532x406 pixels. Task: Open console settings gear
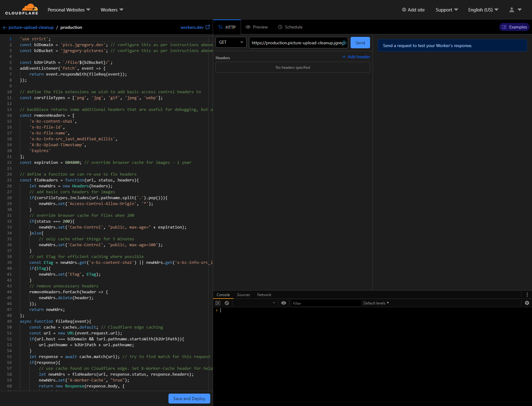click(x=527, y=303)
